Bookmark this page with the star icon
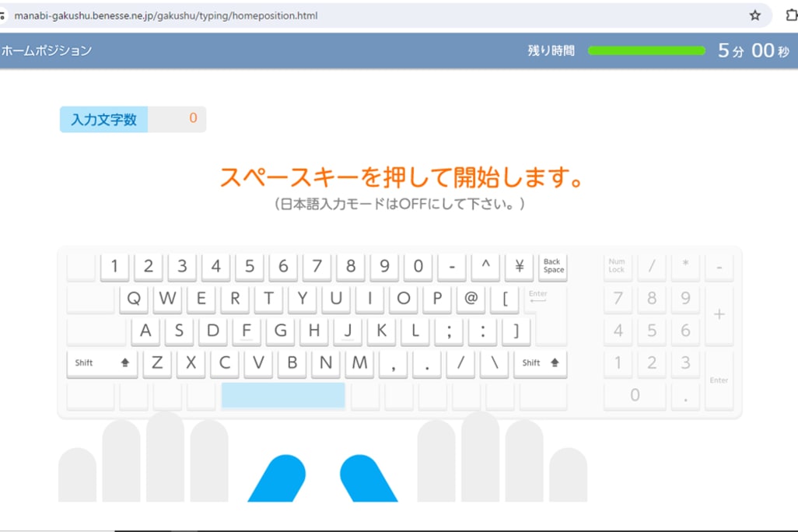This screenshot has height=532, width=798. pyautogui.click(x=754, y=16)
